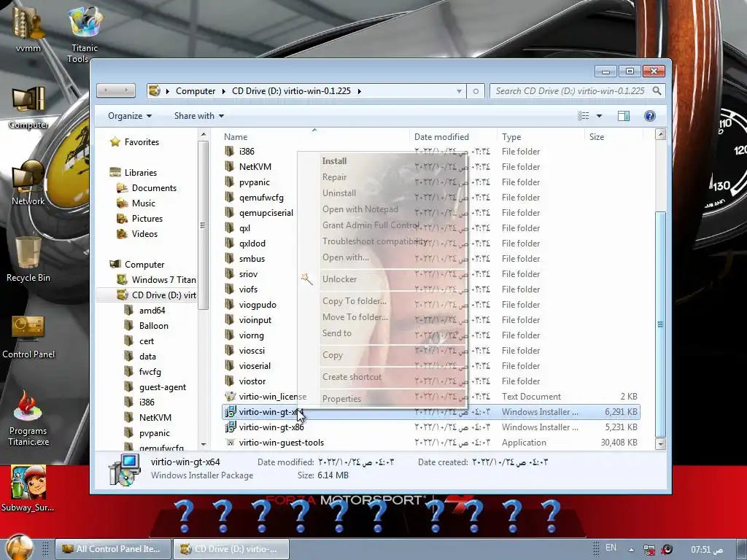747x560 pixels.
Task: Click CD Drive taskbar button
Action: [231, 549]
